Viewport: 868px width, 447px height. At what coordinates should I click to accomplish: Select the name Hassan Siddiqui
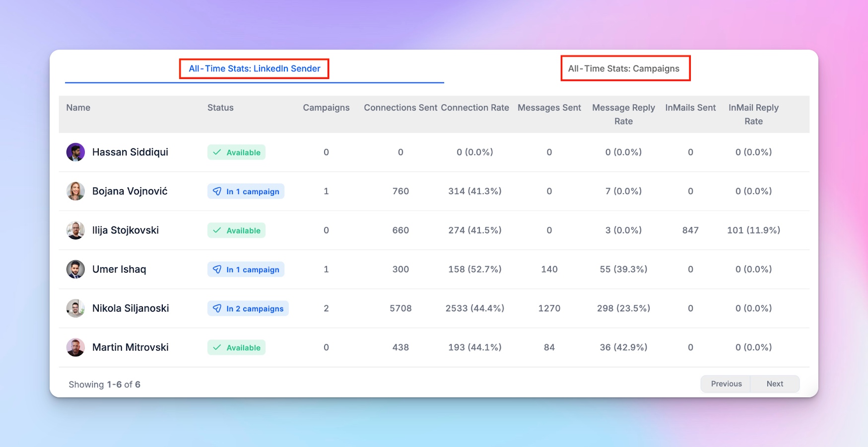130,152
